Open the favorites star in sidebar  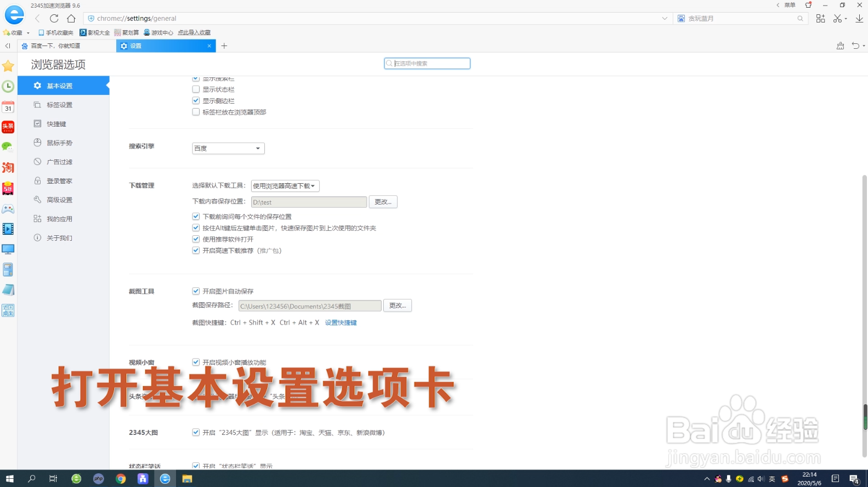8,66
